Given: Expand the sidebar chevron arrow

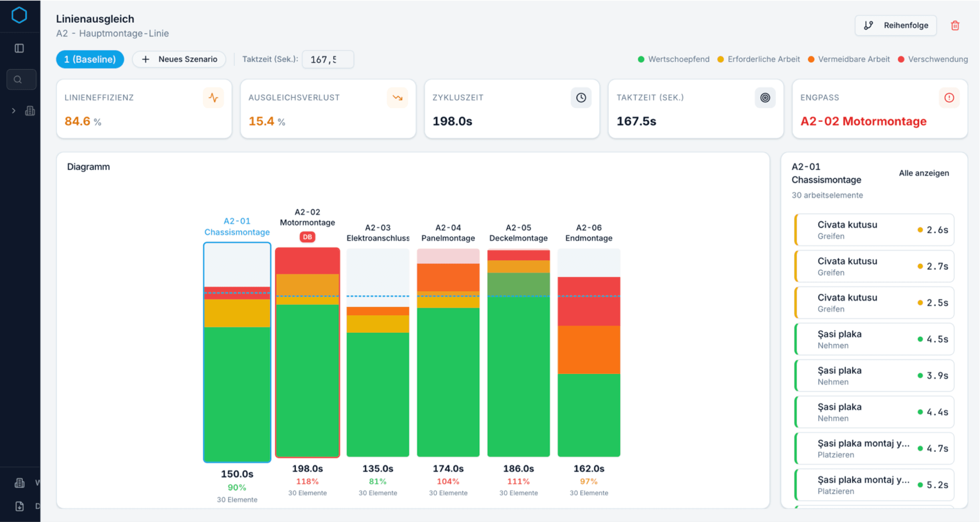Looking at the screenshot, I should [14, 111].
